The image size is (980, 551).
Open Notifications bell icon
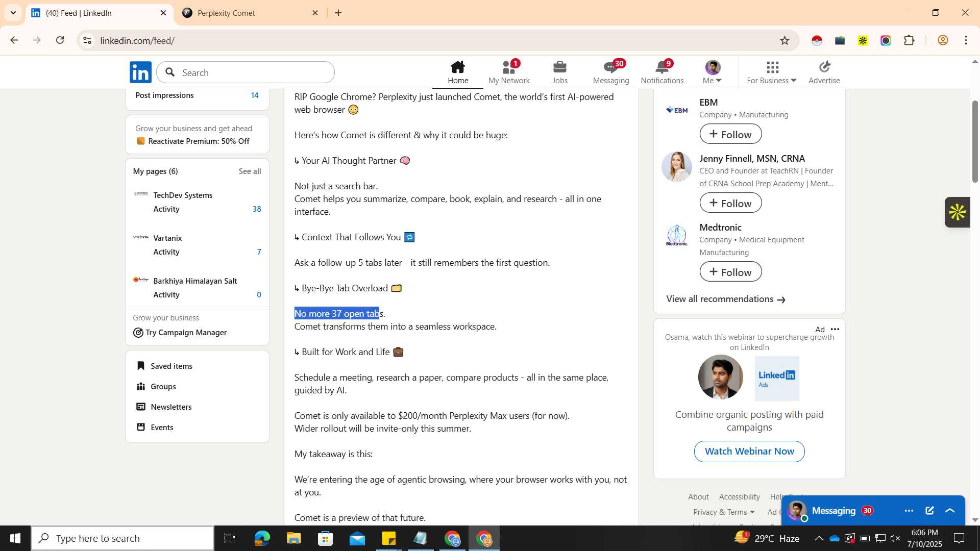(x=662, y=72)
